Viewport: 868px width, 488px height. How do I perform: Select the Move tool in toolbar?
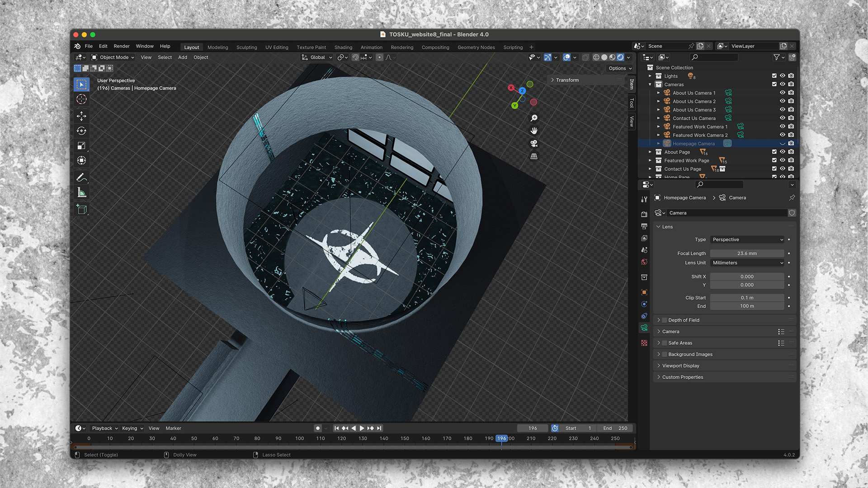click(x=81, y=116)
